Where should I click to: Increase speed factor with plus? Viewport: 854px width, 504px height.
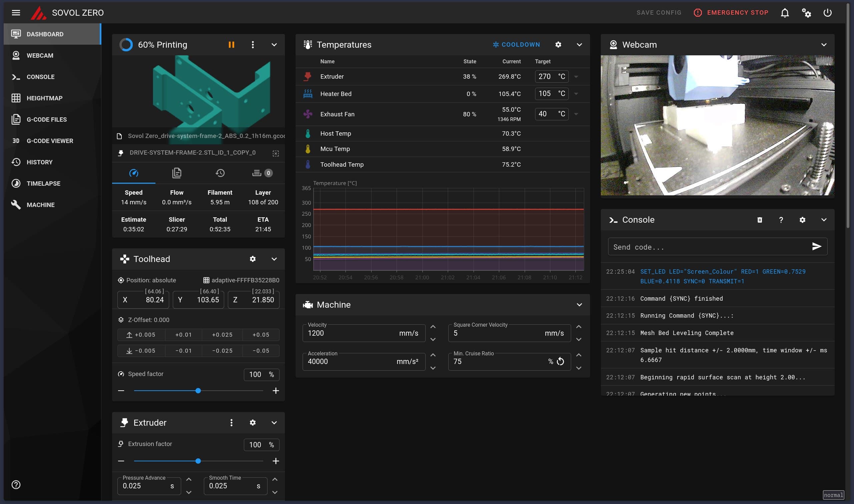pyautogui.click(x=276, y=391)
